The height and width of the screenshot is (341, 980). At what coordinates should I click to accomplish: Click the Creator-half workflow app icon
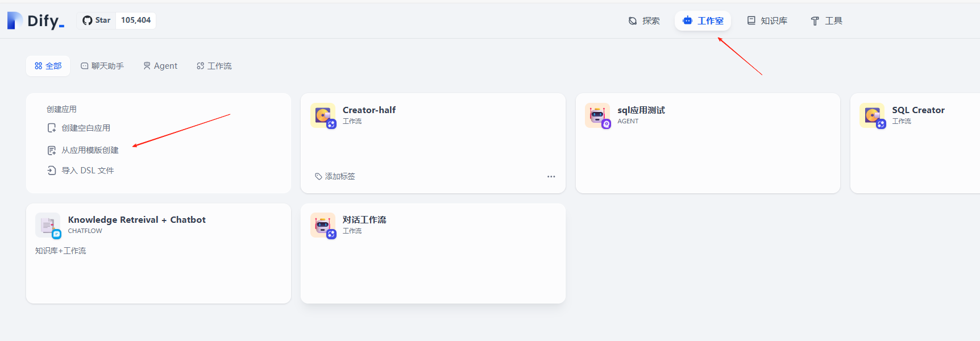coord(323,115)
